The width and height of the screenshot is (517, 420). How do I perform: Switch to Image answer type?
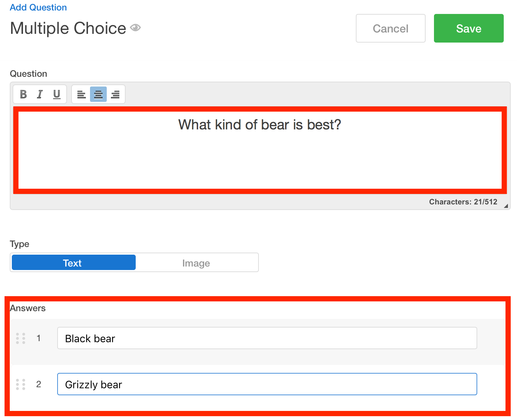pyautogui.click(x=196, y=263)
